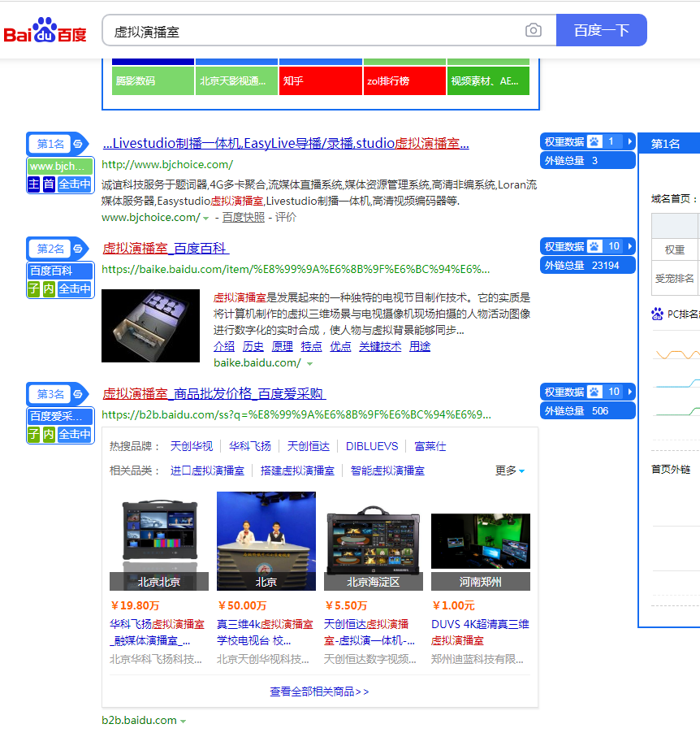Click the 评价 link of first result
700x737 pixels.
tap(286, 218)
